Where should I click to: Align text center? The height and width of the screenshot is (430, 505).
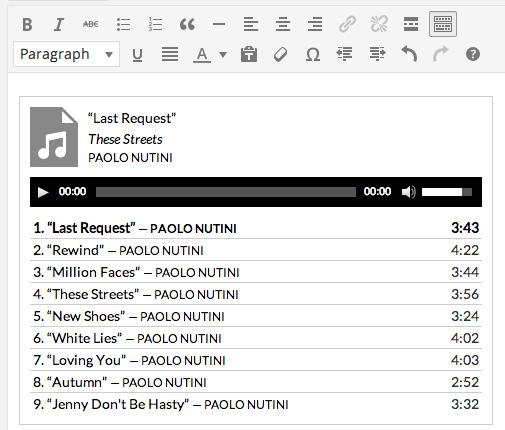coord(283,24)
